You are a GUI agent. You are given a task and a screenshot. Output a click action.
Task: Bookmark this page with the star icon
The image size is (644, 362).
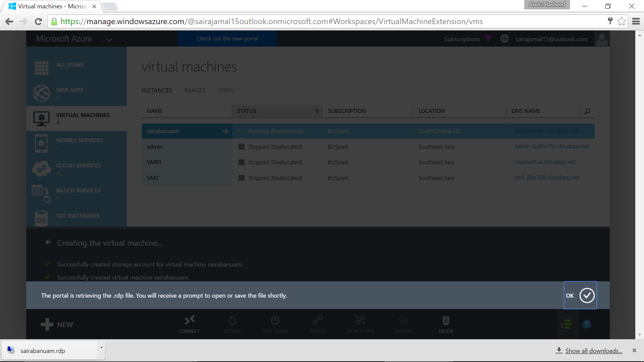tap(622, 21)
